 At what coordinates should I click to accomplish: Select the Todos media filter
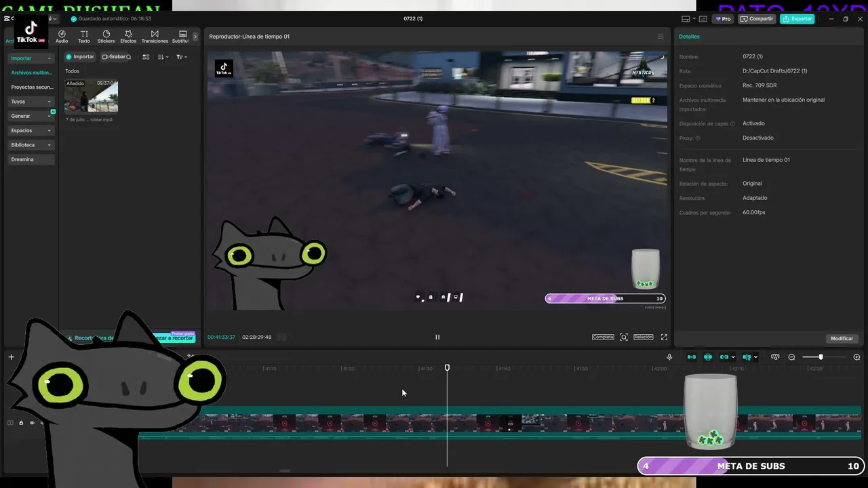(72, 71)
